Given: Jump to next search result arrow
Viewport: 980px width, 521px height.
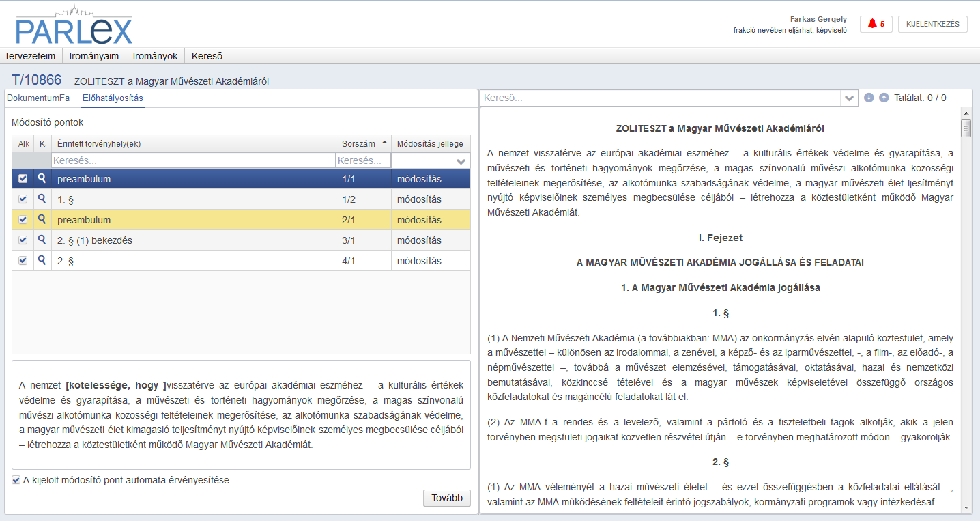Looking at the screenshot, I should coord(869,98).
